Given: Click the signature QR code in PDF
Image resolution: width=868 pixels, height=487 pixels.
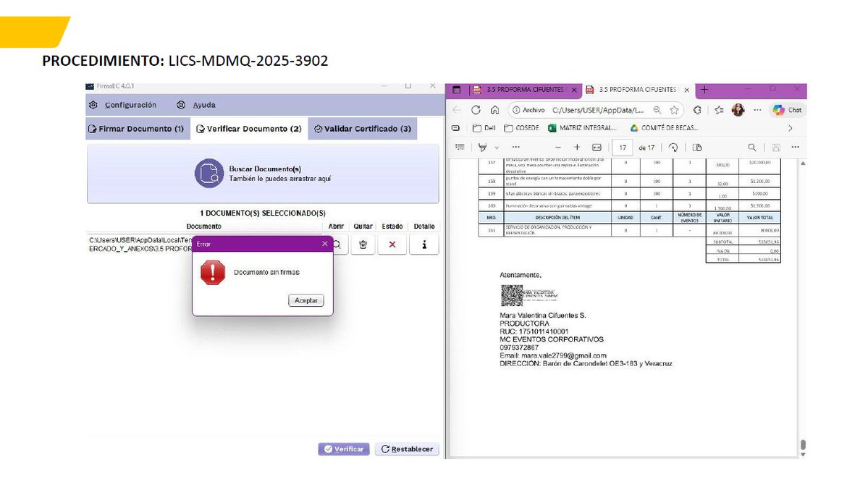Looking at the screenshot, I should coord(512,295).
